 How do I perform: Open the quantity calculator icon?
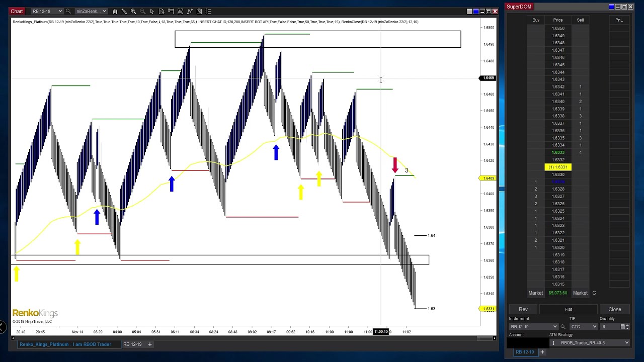(622, 327)
